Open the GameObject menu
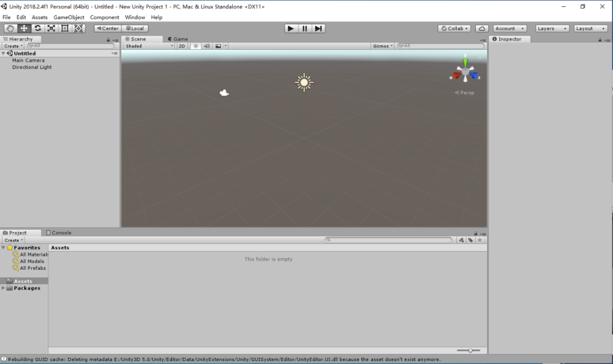 click(x=69, y=17)
